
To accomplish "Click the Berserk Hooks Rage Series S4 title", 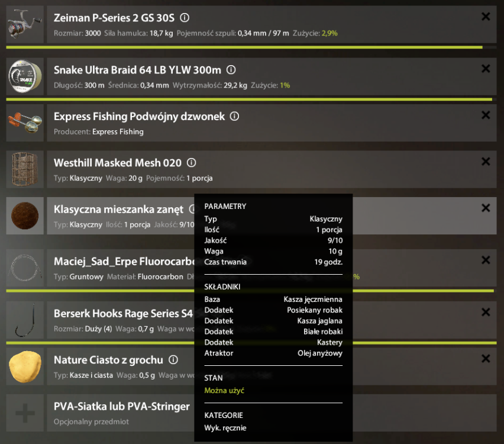I will point(123,313).
